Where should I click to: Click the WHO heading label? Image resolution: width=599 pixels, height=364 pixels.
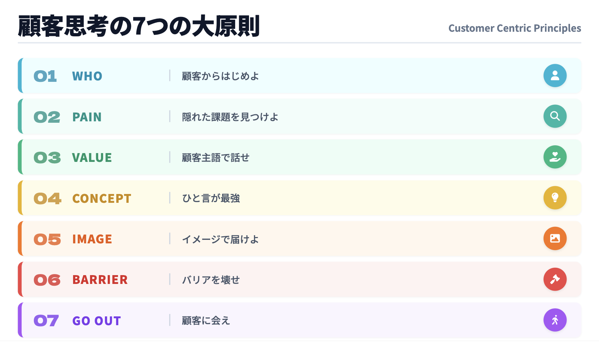pos(87,76)
